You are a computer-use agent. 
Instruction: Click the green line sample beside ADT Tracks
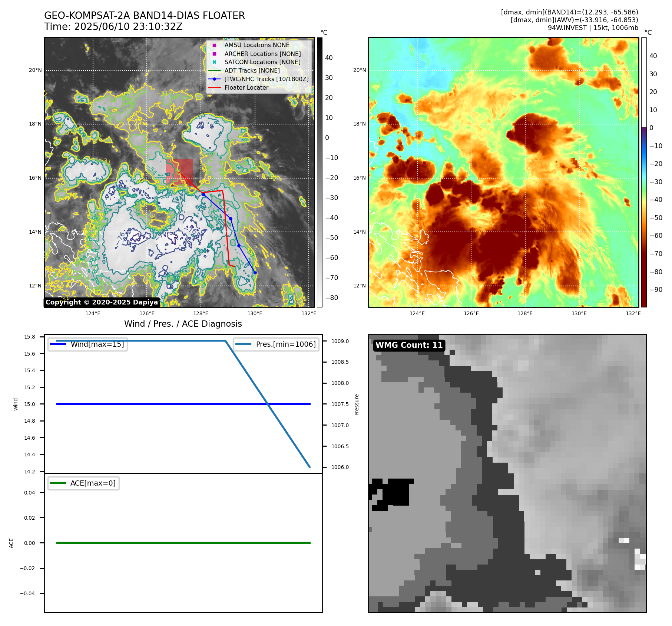214,70
